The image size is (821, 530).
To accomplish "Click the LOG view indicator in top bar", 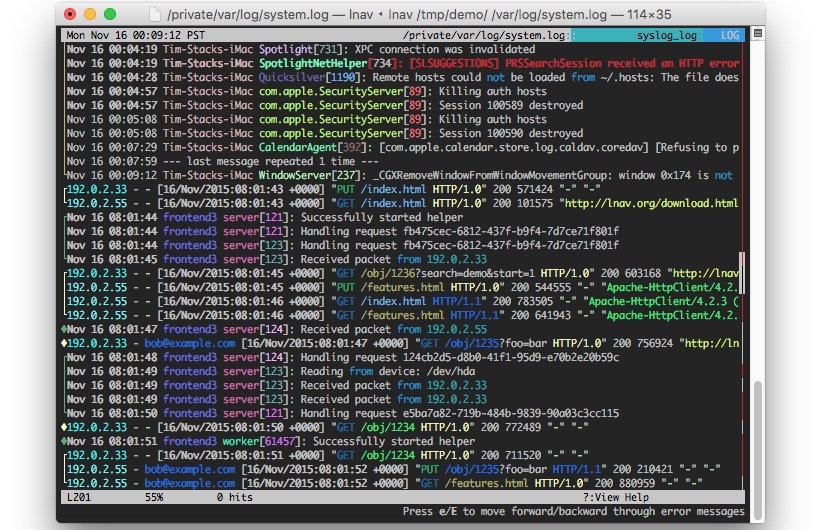I will 729,35.
